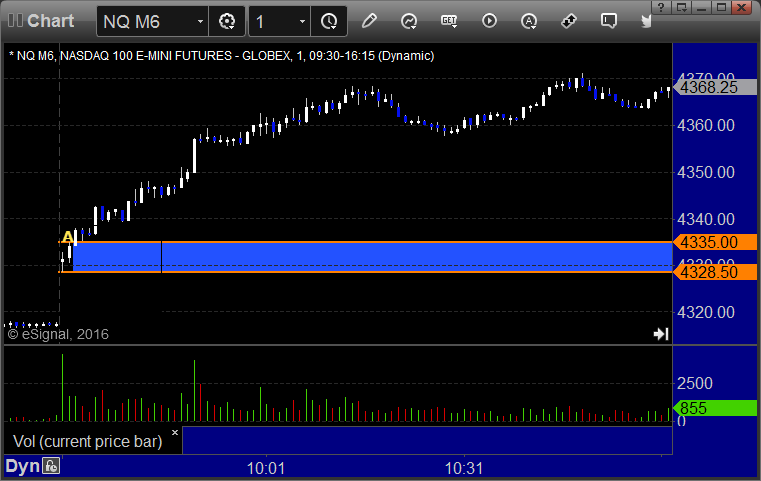The width and height of the screenshot is (761, 481).
Task: Click the 4340.00 price scale label
Action: (x=706, y=219)
